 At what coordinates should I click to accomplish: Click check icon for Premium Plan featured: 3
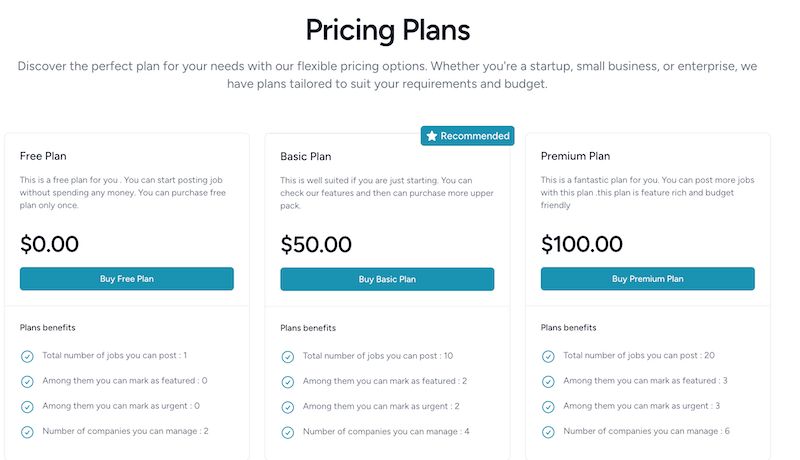pos(548,381)
